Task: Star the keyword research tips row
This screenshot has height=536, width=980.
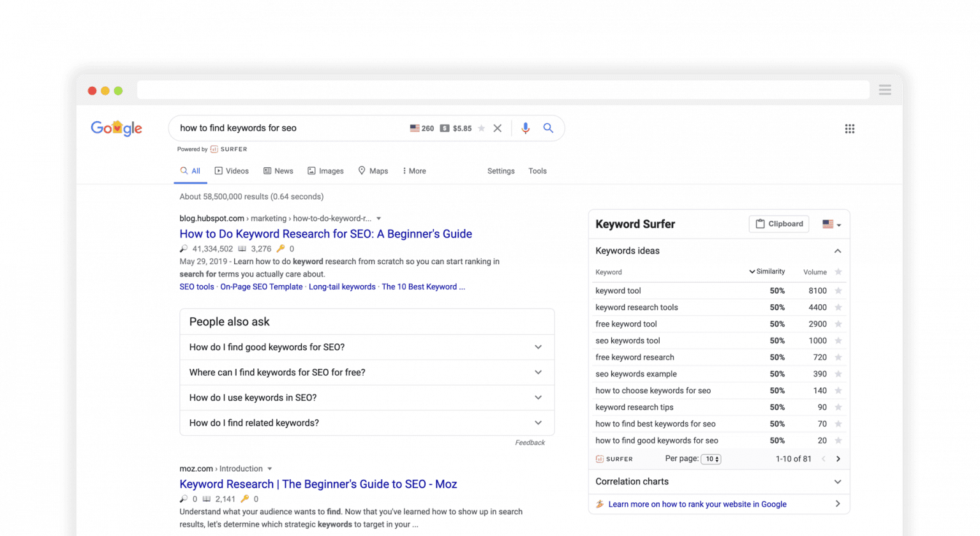Action: (838, 407)
